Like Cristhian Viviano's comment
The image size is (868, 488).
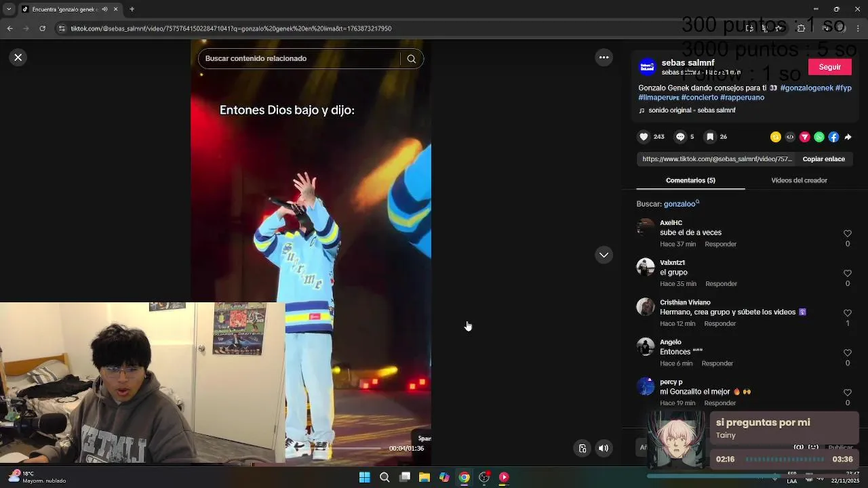pyautogui.click(x=847, y=313)
